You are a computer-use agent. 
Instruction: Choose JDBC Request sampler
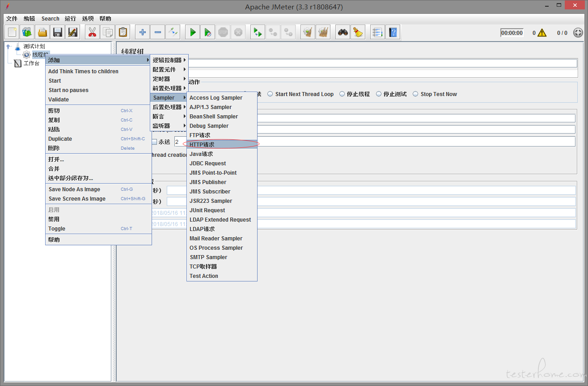pos(222,164)
